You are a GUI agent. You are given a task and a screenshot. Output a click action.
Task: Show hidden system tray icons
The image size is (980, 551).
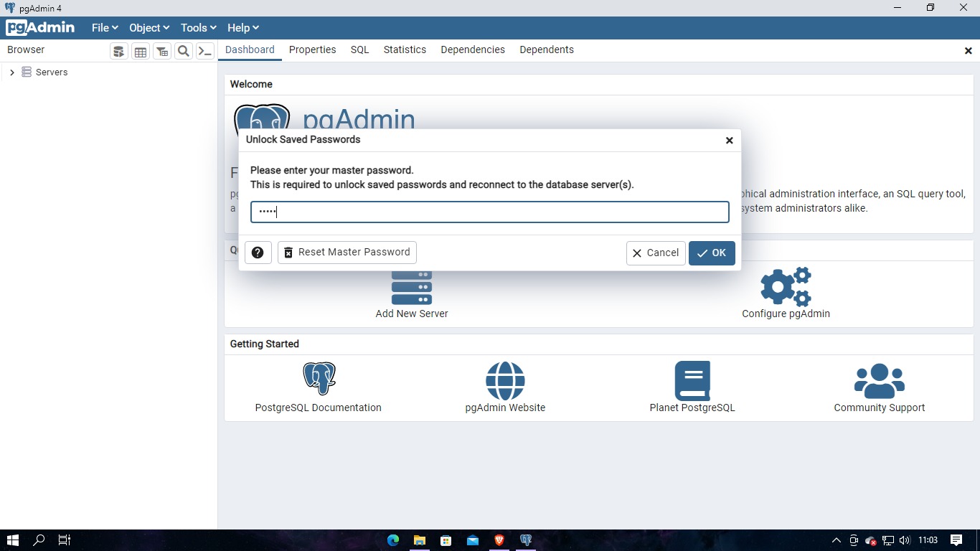[836, 540]
